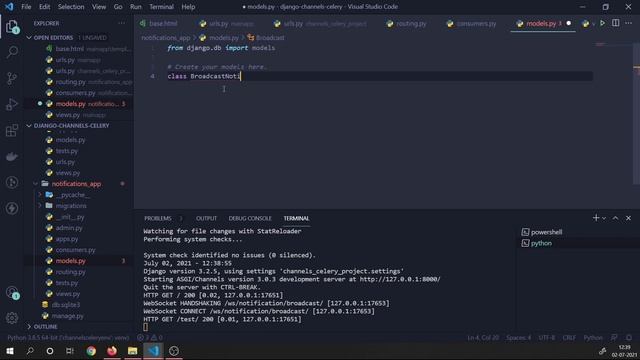Maximize the terminal panel with up chevron
Screen dimensions: 640x360
[616, 218]
